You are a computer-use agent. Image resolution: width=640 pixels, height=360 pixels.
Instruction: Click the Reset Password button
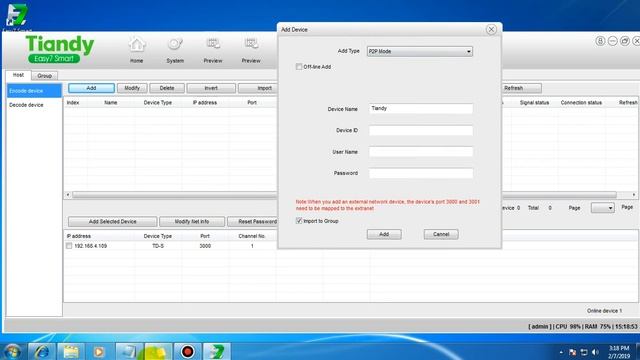click(253, 222)
